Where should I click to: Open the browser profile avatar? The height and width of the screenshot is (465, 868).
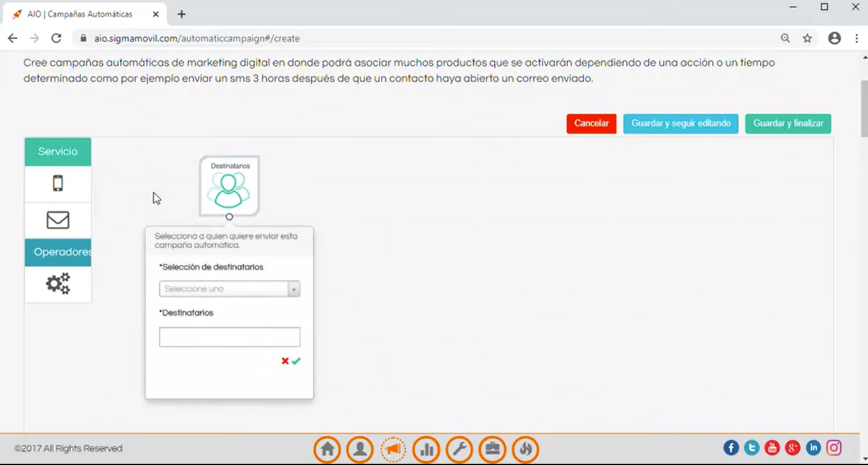[x=834, y=38]
